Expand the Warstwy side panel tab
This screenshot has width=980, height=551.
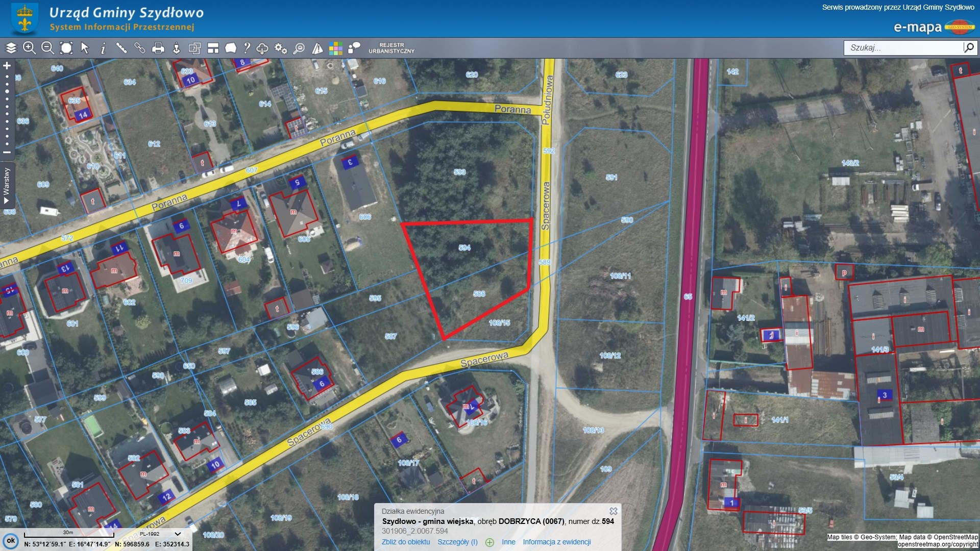pos(7,185)
